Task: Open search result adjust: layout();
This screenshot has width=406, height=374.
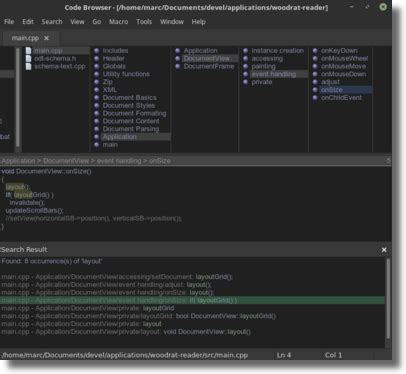Action: tap(106, 285)
